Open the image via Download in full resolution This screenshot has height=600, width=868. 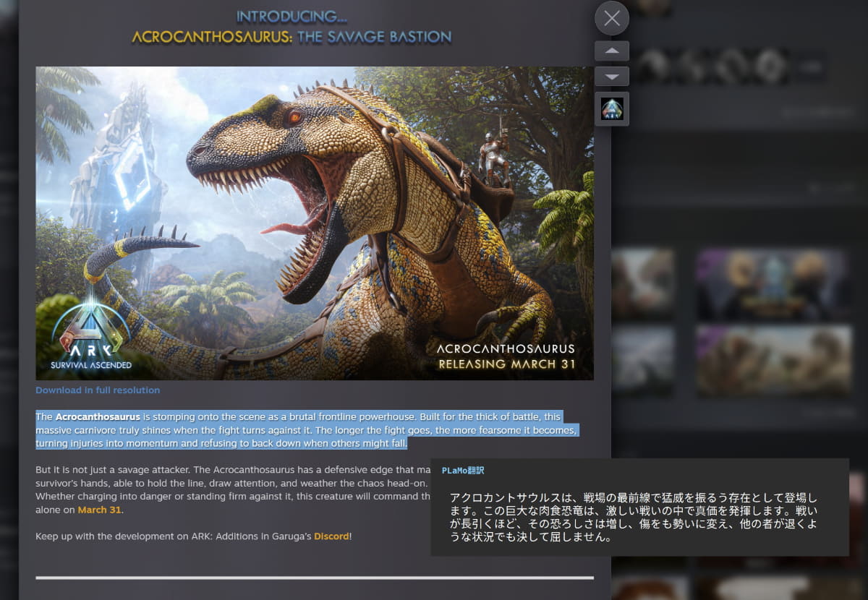(98, 390)
